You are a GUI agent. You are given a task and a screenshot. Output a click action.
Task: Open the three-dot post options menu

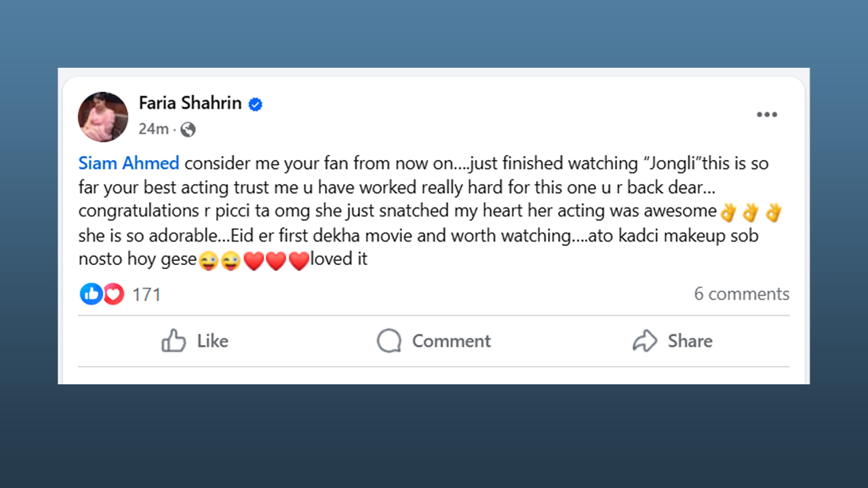click(x=767, y=115)
